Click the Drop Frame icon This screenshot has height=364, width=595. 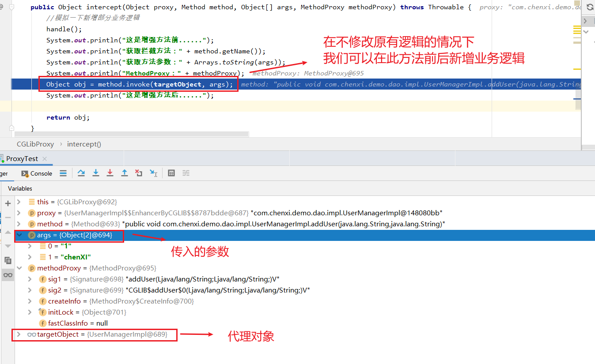[x=139, y=173]
